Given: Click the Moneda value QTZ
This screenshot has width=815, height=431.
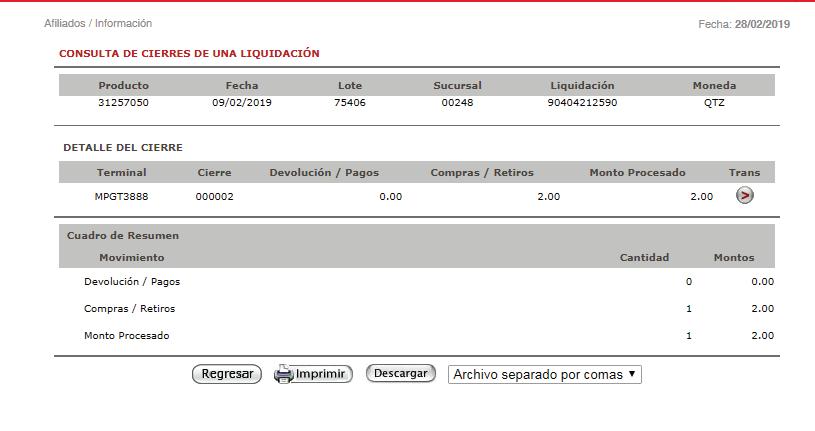Looking at the screenshot, I should 714,102.
